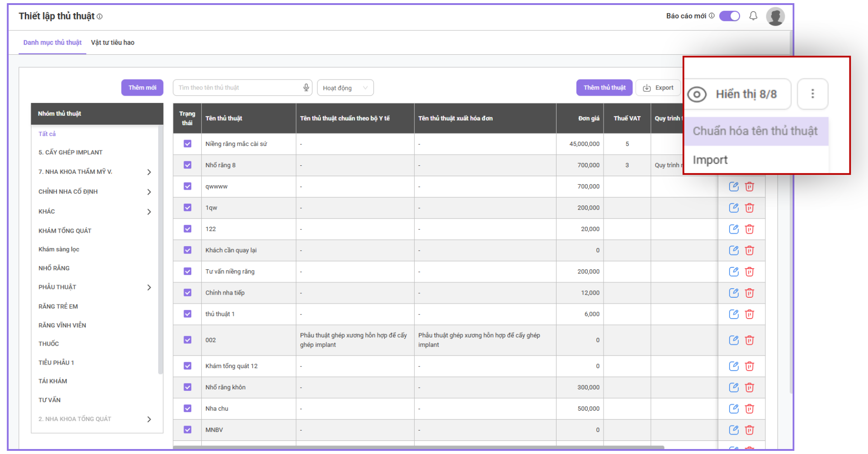Click the user avatar icon
The height and width of the screenshot is (454, 868).
[775, 17]
